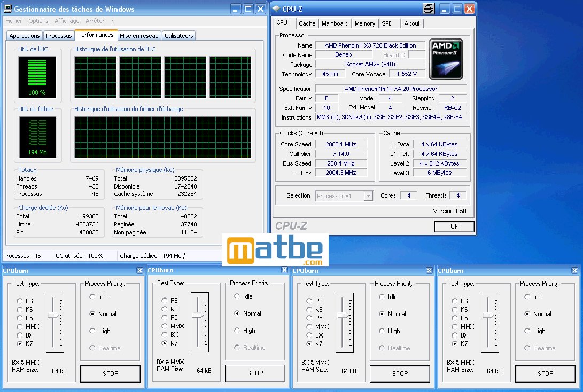Image resolution: width=583 pixels, height=392 pixels.
Task: Click the printer icon in CPU-Z title bar
Action: point(429,9)
